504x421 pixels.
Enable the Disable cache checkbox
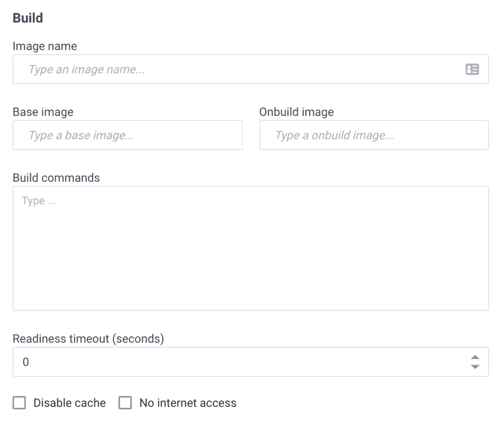(19, 403)
